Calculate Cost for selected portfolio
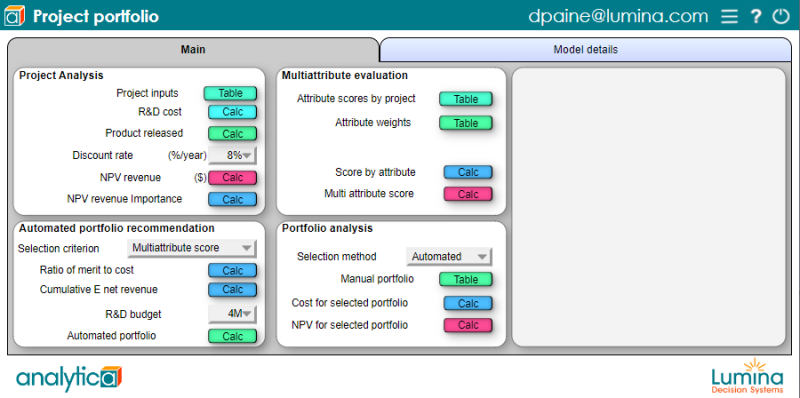The width and height of the screenshot is (800, 398). click(x=468, y=304)
